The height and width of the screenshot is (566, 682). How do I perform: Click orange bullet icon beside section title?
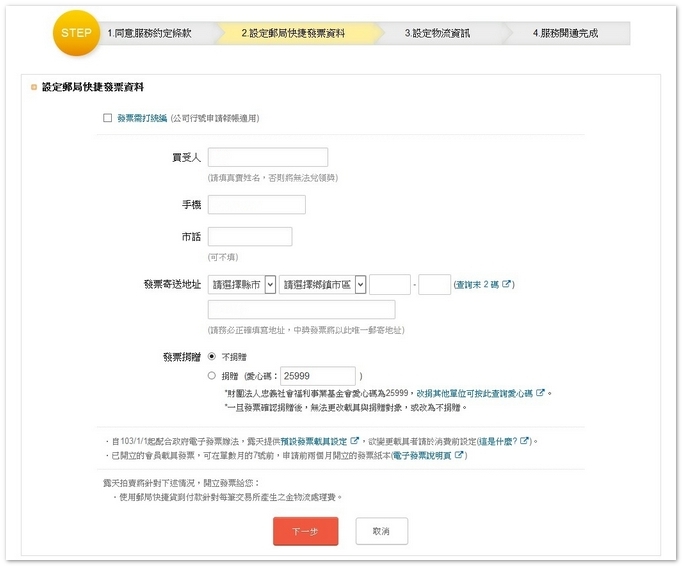(x=34, y=88)
